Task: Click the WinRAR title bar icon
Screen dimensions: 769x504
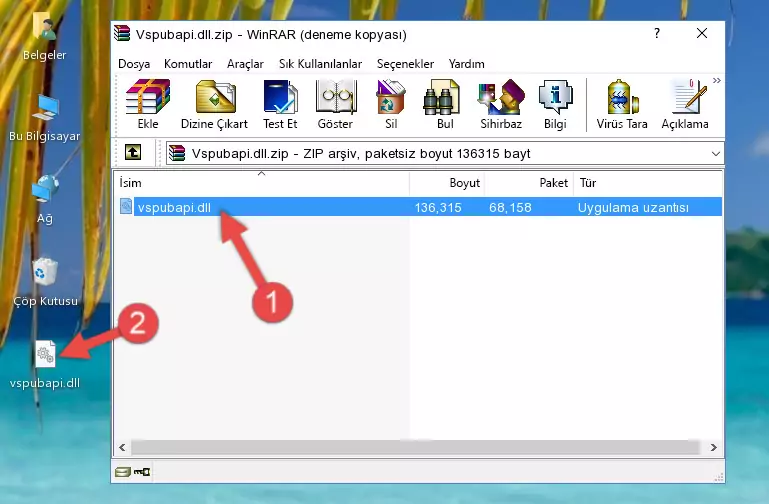Action: click(x=122, y=33)
